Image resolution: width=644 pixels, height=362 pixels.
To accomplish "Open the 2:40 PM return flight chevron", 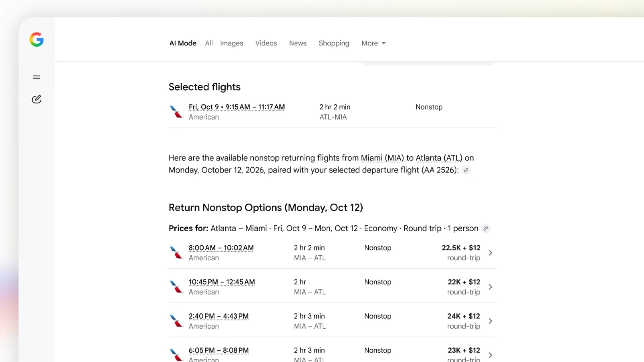I will 490,321.
